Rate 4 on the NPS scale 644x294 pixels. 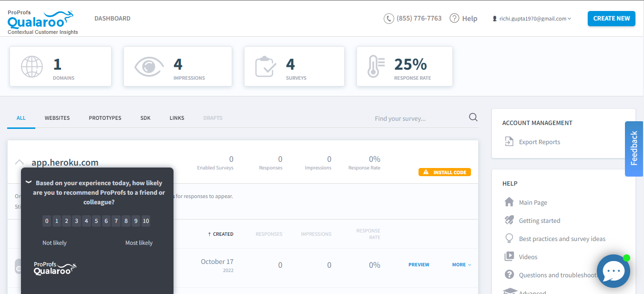coord(86,220)
